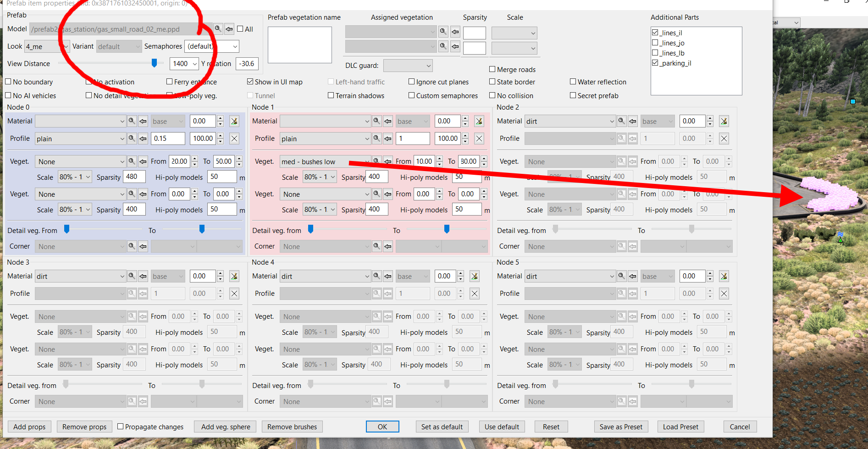Click Node 0 material clear icon with green mark
Image resolution: width=868 pixels, height=449 pixels.
tap(234, 121)
